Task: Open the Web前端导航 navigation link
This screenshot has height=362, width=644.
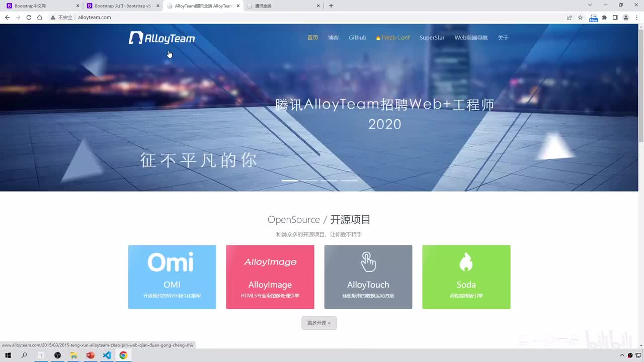Action: point(471,38)
